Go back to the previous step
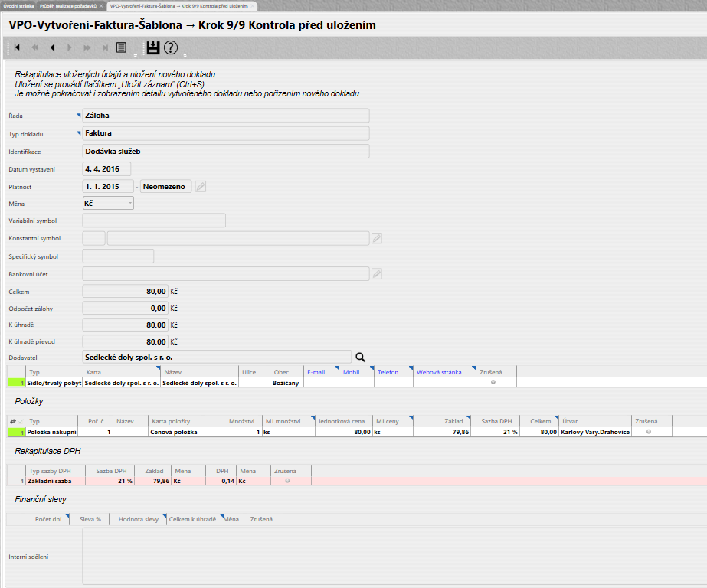Image resolution: width=707 pixels, height=588 pixels. coord(52,47)
